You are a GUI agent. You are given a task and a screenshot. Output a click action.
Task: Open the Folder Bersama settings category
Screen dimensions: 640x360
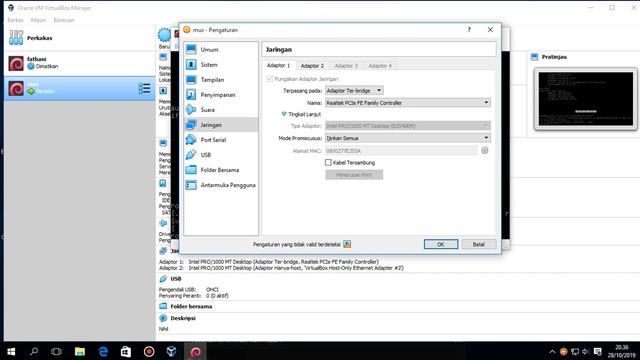tap(221, 170)
